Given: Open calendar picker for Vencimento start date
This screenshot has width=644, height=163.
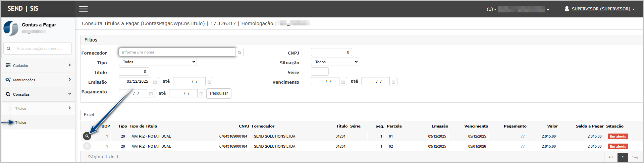Looking at the screenshot, I should [343, 82].
